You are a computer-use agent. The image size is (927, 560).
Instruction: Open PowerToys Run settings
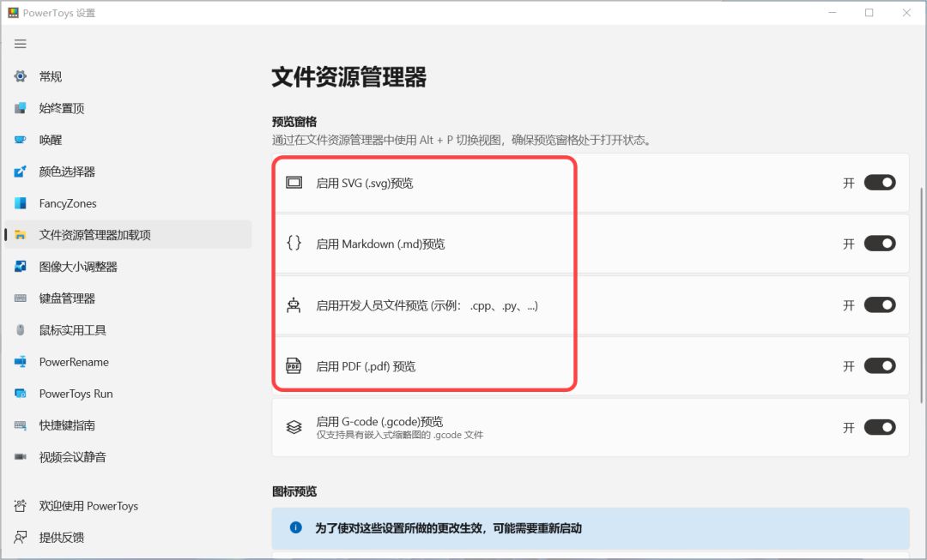128,394
